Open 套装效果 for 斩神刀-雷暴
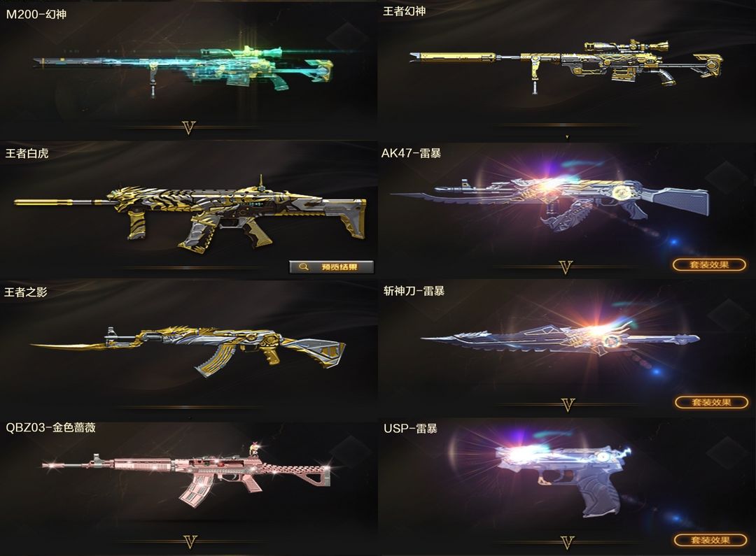This screenshot has width=756, height=556. 710,402
